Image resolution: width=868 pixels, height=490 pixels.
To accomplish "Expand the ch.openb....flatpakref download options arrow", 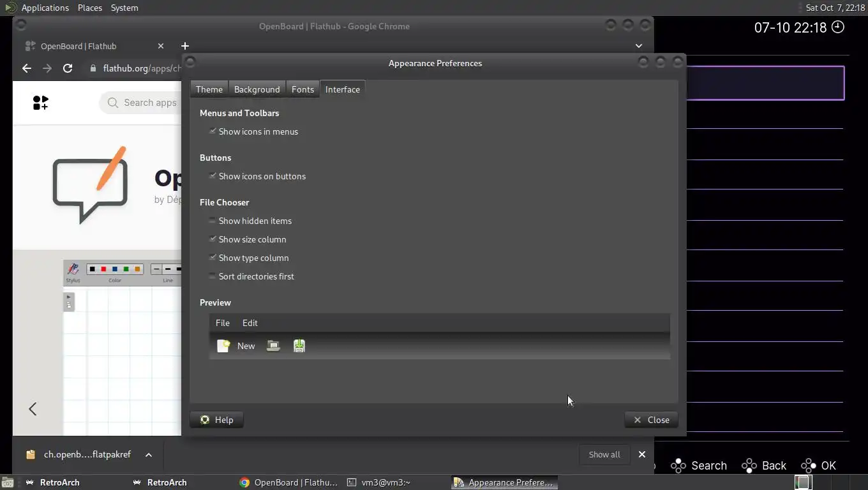I will tap(148, 454).
